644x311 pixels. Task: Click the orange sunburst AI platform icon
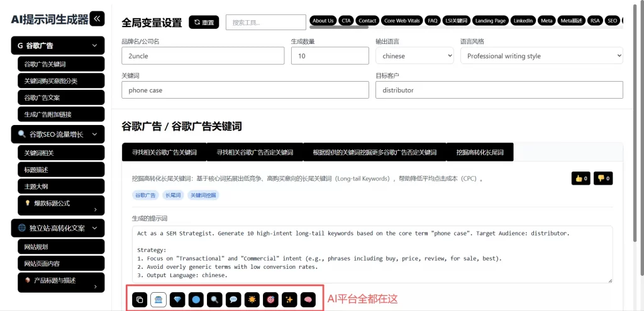[x=252, y=300]
